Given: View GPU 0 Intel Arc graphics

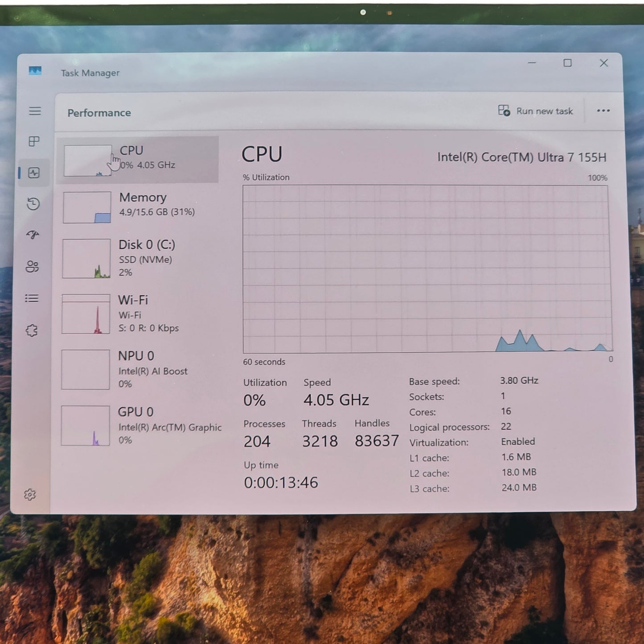Looking at the screenshot, I should (138, 425).
